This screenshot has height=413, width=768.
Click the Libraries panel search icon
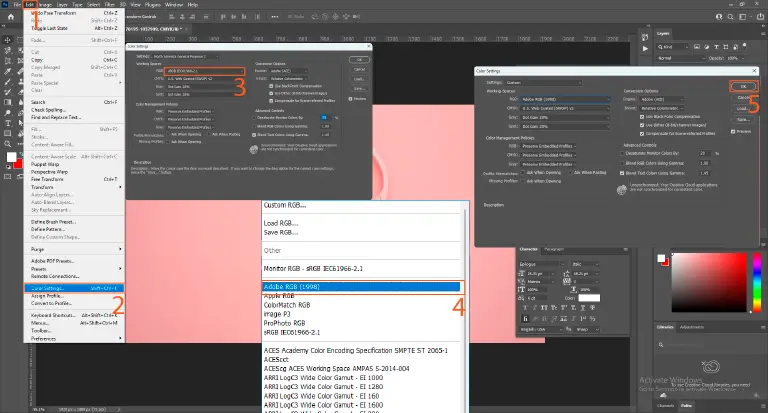click(x=661, y=345)
